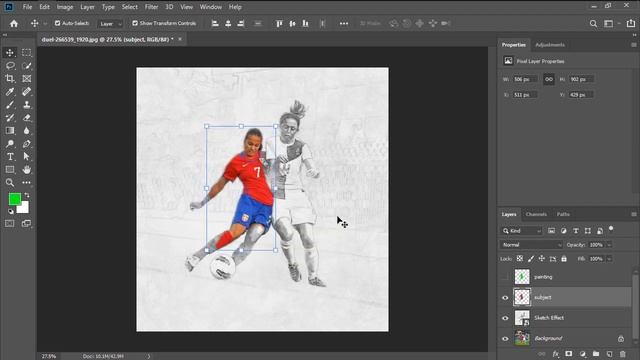Toggle Quick Mask mode
This screenshot has width=640, height=360.
pyautogui.click(x=10, y=223)
